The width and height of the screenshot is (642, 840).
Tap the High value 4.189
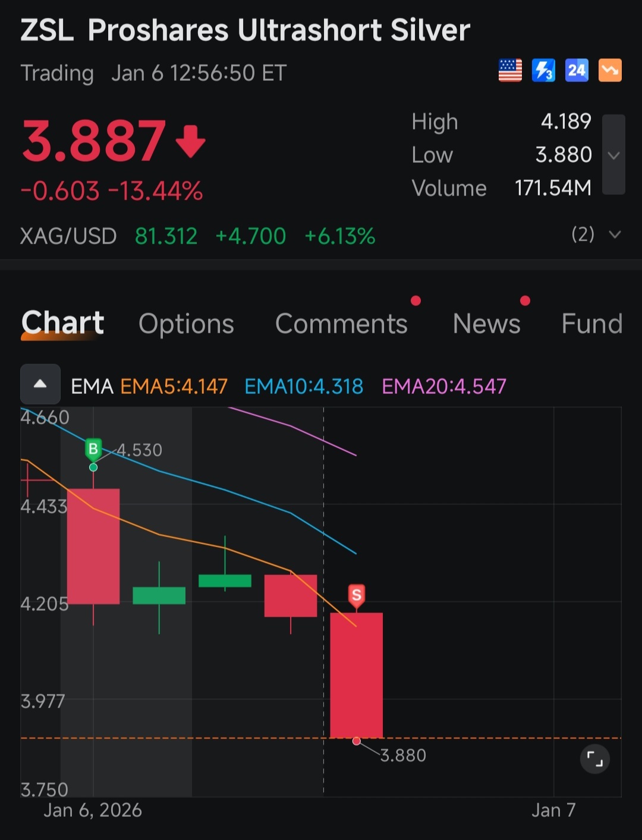pos(566,122)
